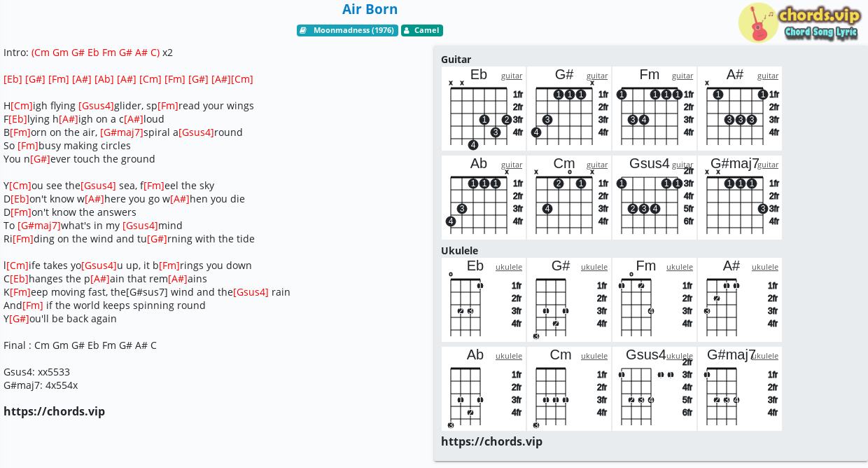This screenshot has height=468, width=868.
Task: Click the "ukulele" link beside the G# chord
Action: tap(594, 267)
